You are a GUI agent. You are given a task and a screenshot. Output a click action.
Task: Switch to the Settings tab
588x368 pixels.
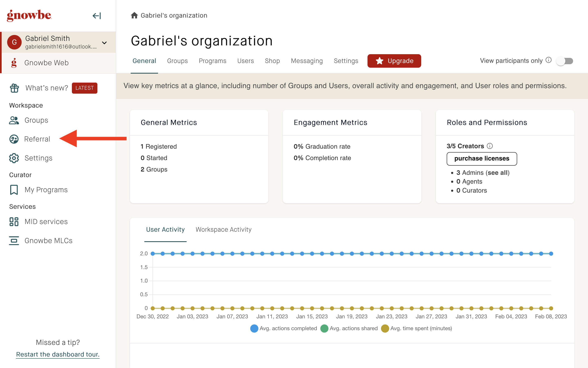coord(346,61)
